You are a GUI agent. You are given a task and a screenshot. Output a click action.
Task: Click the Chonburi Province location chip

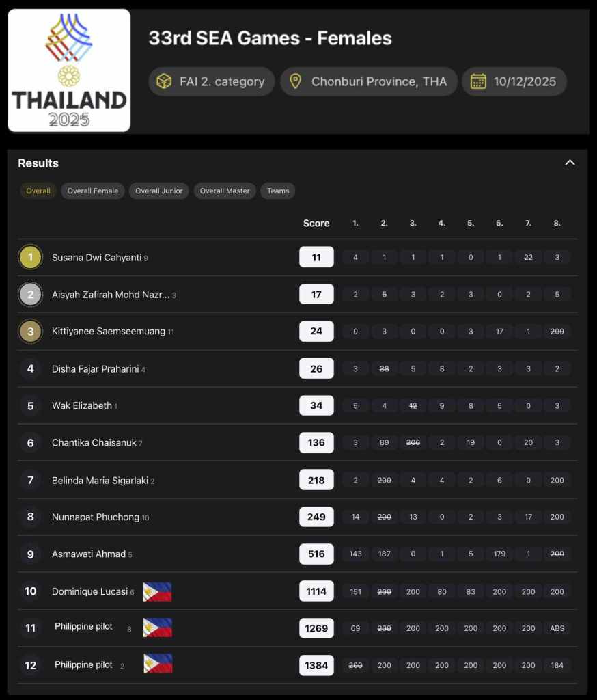point(369,81)
